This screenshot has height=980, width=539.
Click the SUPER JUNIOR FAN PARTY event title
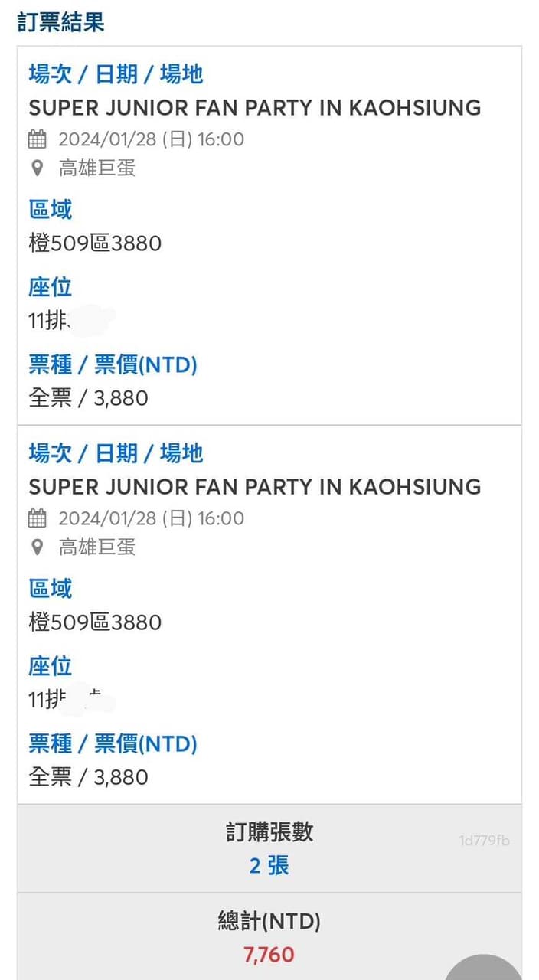[x=255, y=108]
